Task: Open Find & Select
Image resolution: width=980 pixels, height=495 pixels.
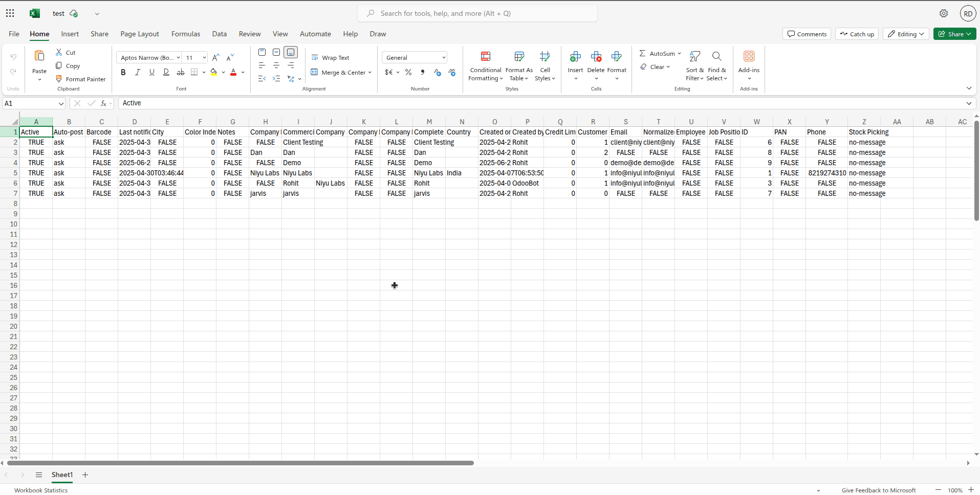Action: [717, 65]
